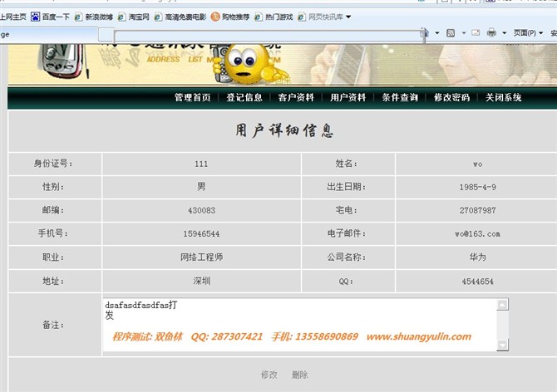The width and height of the screenshot is (557, 392).
Task: Open the 购物推荐 favorite with orange icon
Action: click(230, 17)
